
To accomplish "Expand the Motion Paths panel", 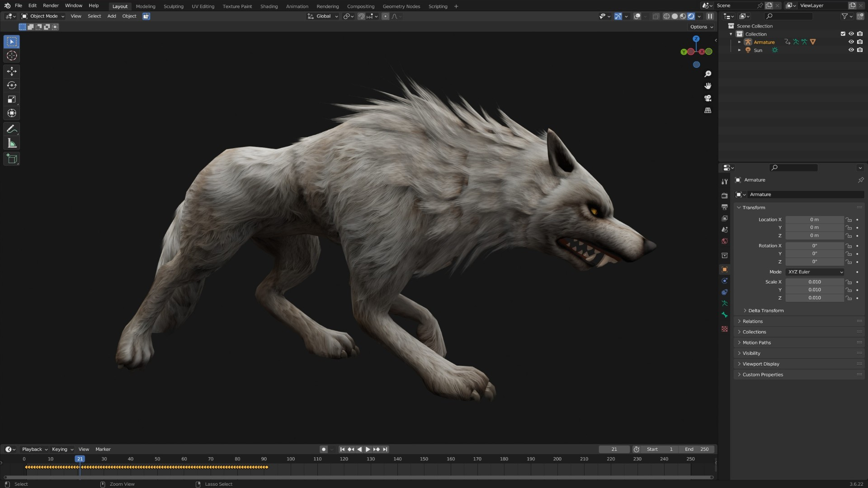I will (756, 343).
